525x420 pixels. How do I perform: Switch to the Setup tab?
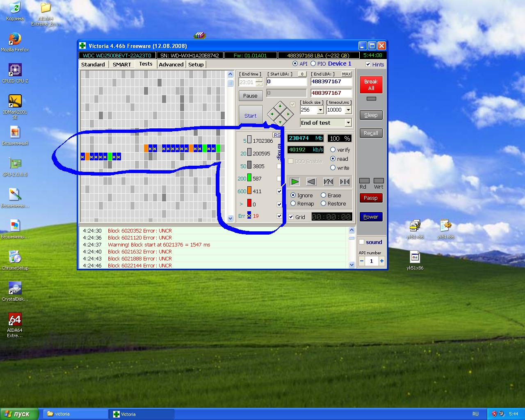click(196, 64)
